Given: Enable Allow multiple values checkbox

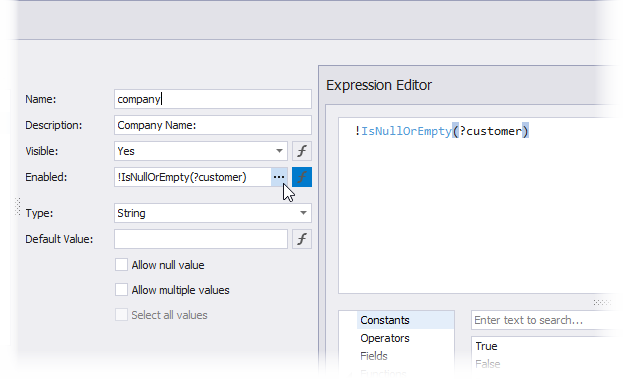Looking at the screenshot, I should coord(121,290).
